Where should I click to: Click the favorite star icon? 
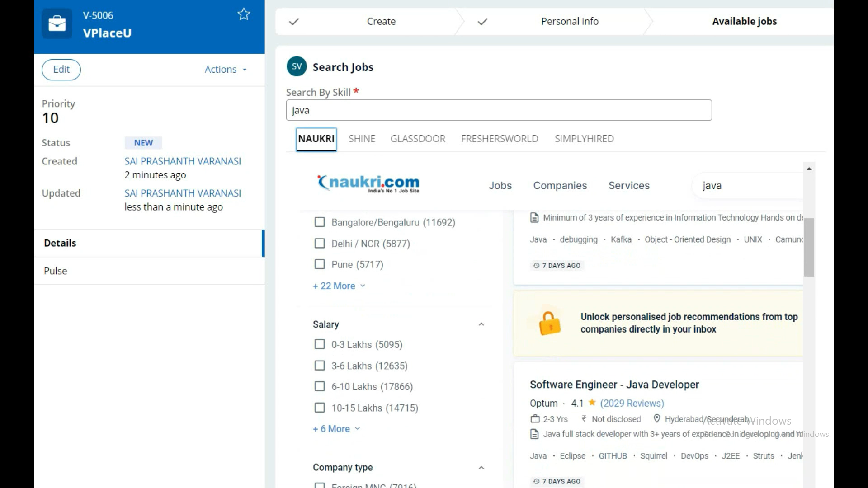(x=244, y=14)
